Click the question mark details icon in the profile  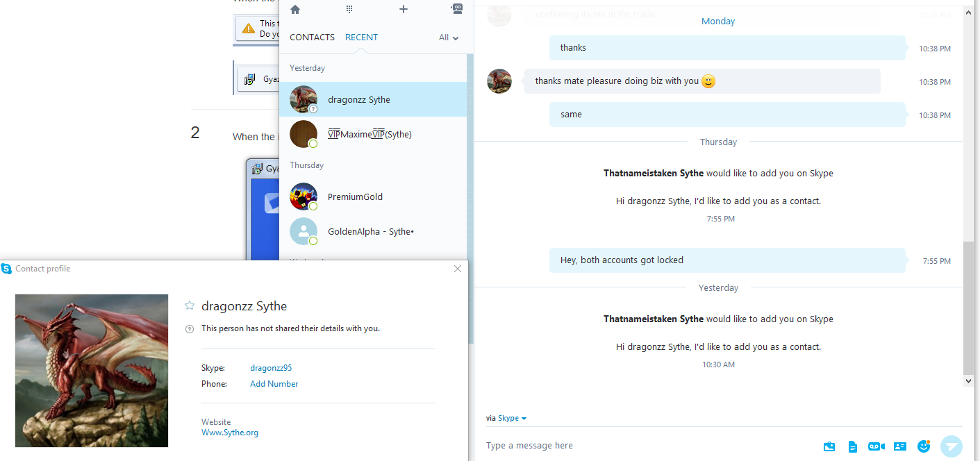190,328
